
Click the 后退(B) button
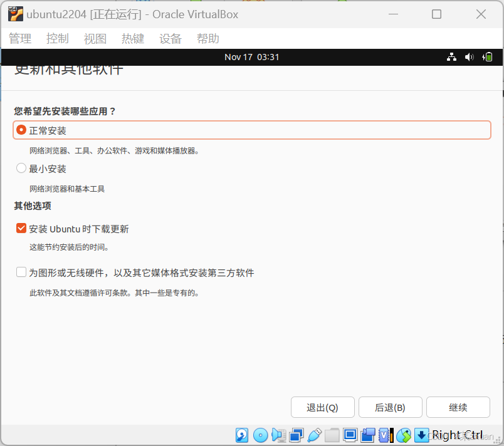(x=390, y=407)
